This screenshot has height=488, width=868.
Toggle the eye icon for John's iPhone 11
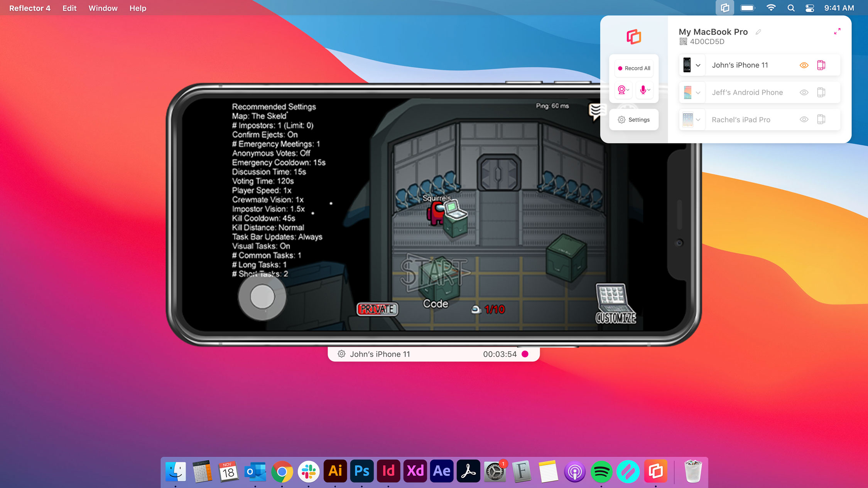pyautogui.click(x=804, y=65)
